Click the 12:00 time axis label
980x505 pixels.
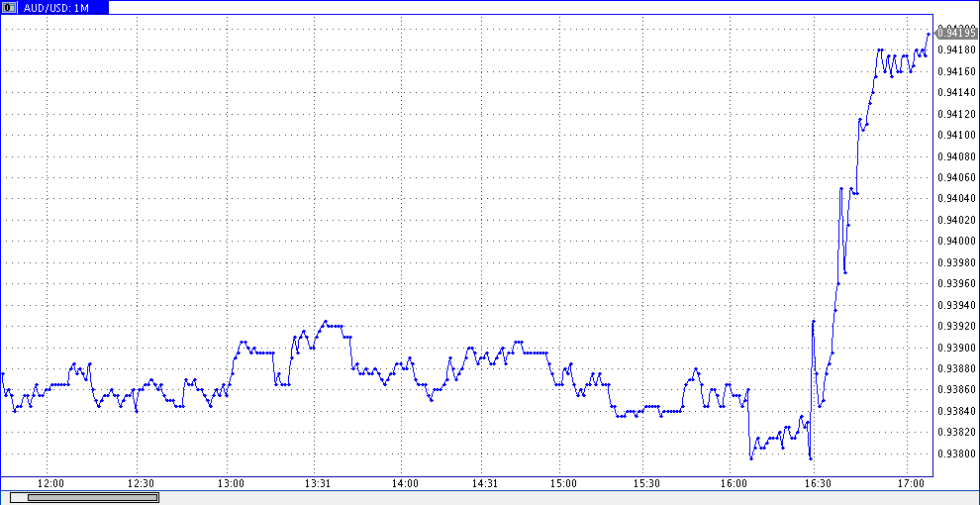[50, 484]
